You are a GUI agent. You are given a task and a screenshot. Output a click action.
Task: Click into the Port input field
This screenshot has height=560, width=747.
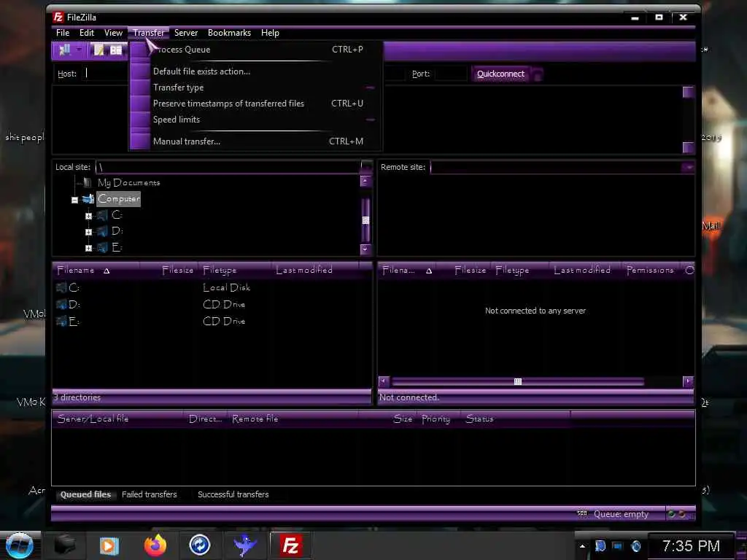tap(451, 74)
